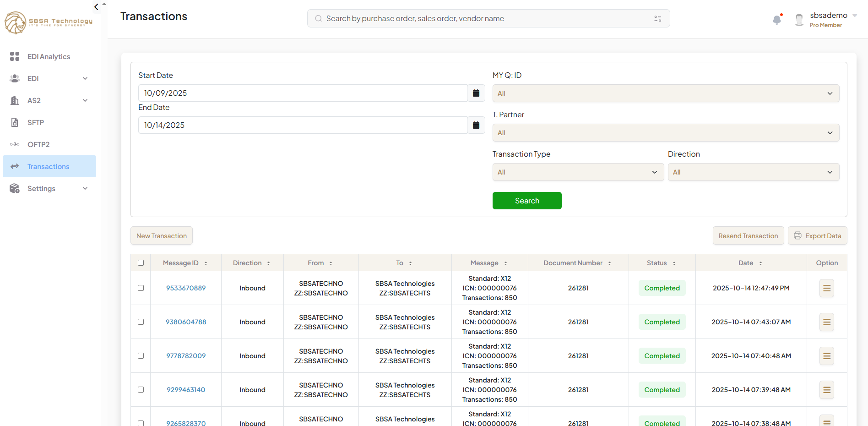Click the New Transaction button

click(162, 235)
